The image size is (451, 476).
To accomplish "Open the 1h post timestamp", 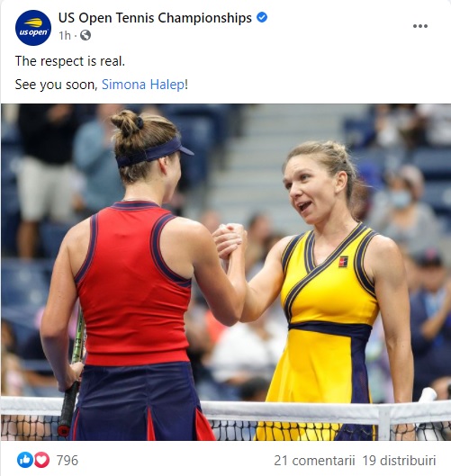I will click(x=65, y=35).
